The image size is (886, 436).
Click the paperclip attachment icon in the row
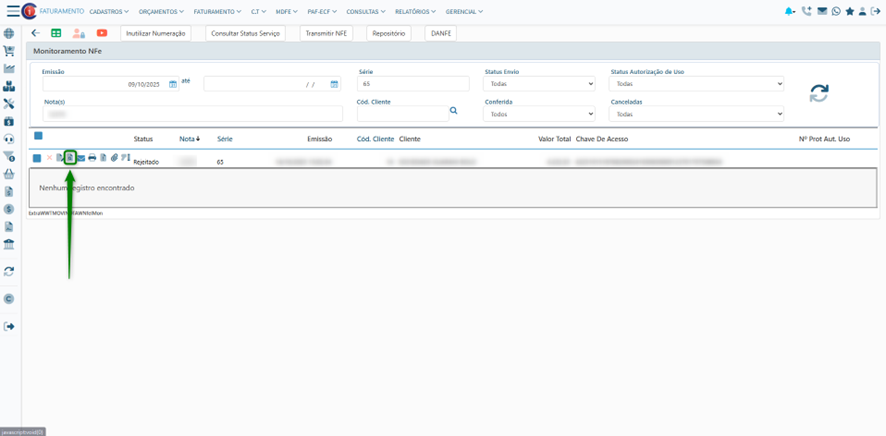point(114,158)
